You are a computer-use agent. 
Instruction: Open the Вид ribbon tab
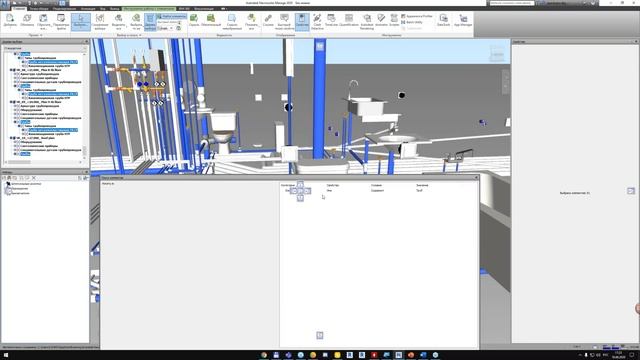coord(103,9)
